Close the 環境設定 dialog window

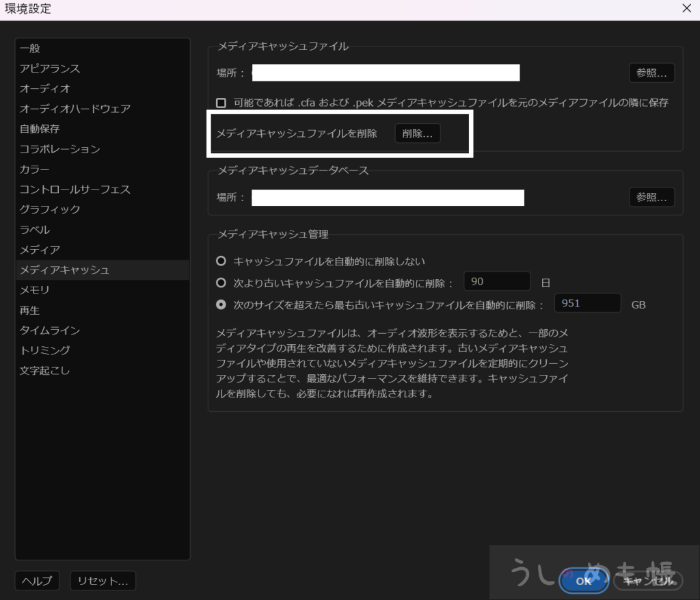[686, 9]
